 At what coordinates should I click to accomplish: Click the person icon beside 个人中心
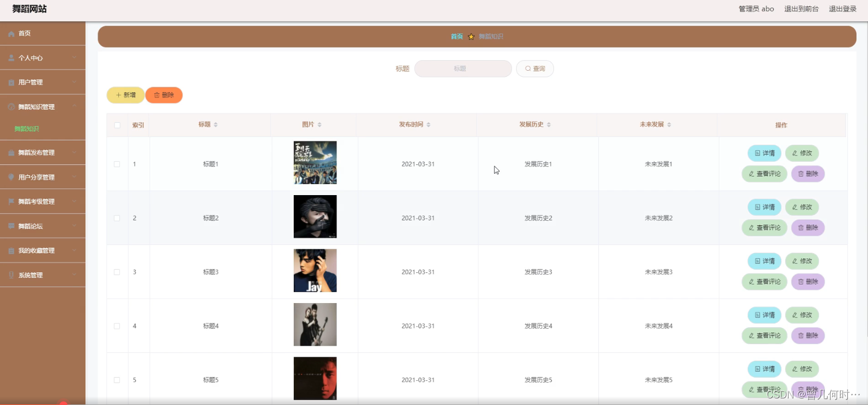(11, 58)
